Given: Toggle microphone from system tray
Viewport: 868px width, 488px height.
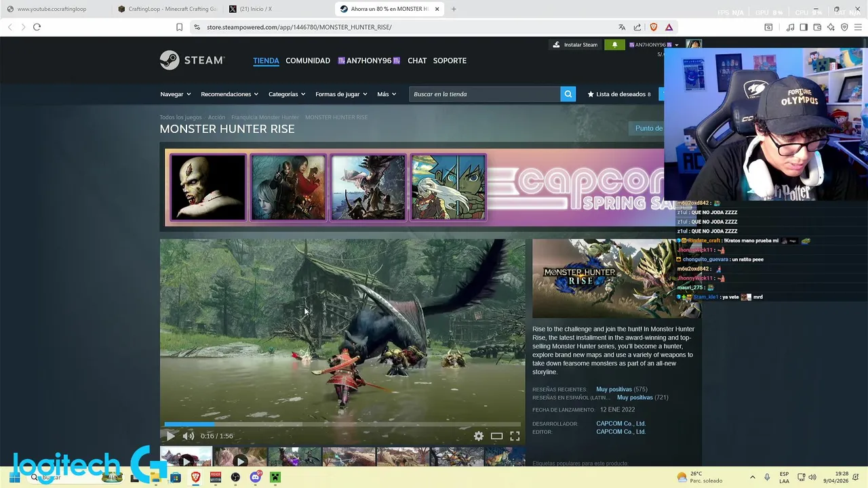Looking at the screenshot, I should [767, 477].
